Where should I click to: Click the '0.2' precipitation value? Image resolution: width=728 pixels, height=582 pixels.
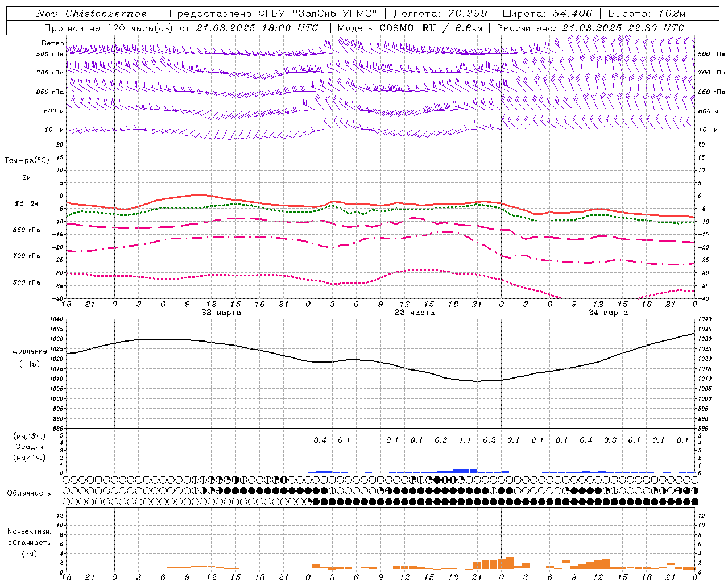pyautogui.click(x=489, y=440)
